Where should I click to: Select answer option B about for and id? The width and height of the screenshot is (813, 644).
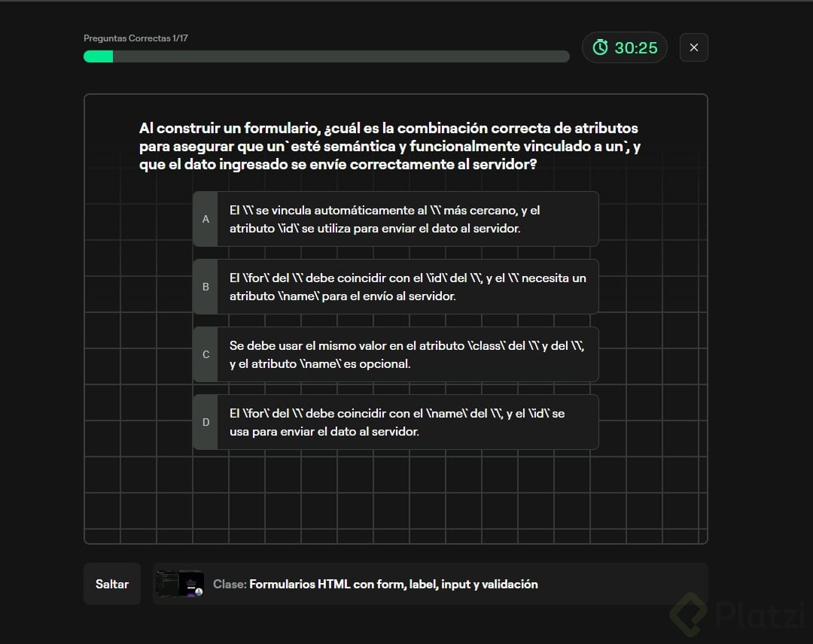coord(396,287)
